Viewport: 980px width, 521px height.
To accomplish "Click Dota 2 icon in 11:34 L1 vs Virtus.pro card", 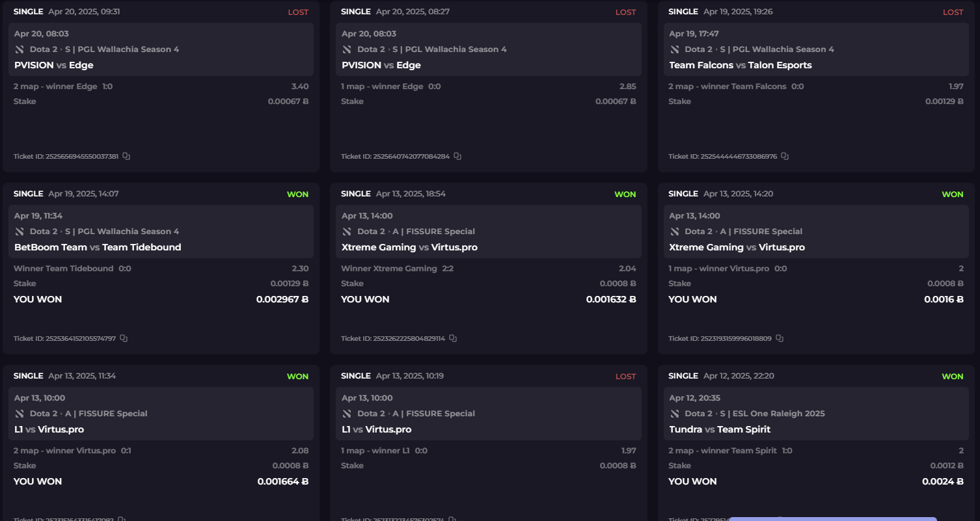I will click(20, 414).
